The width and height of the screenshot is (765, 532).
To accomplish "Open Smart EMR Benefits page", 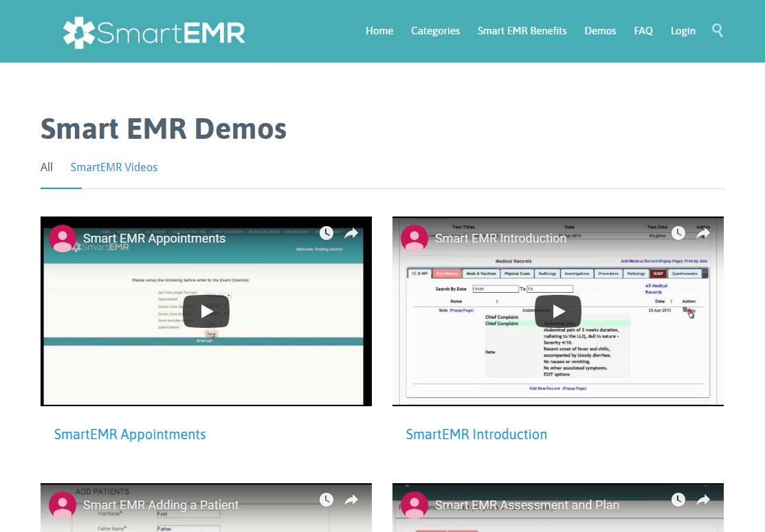I will [522, 31].
